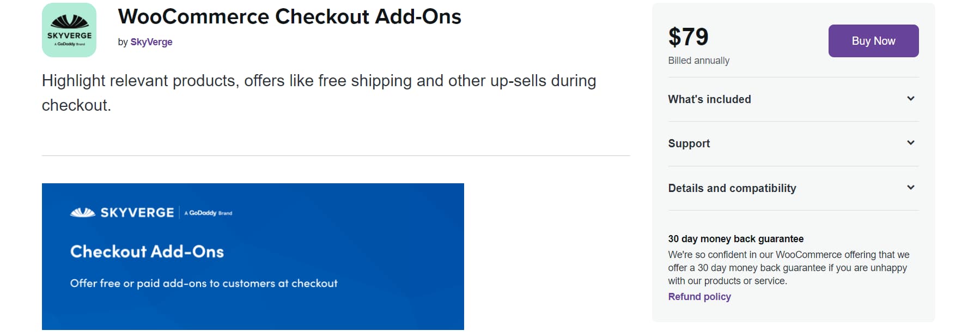Click the Billed annually text

coord(698,61)
